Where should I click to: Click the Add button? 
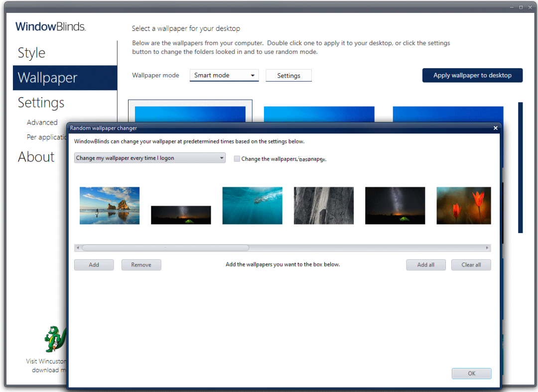[94, 265]
